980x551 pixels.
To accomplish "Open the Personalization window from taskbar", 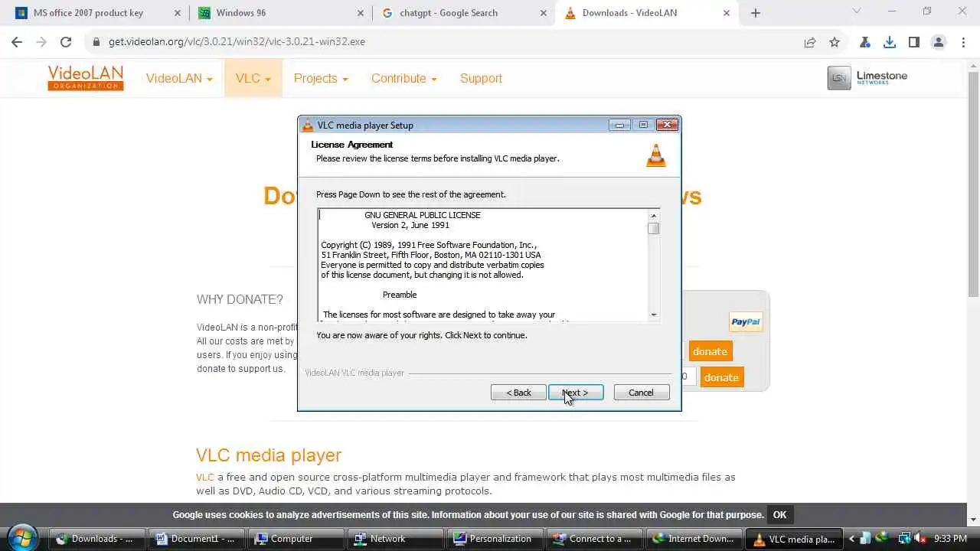I will coord(495,539).
